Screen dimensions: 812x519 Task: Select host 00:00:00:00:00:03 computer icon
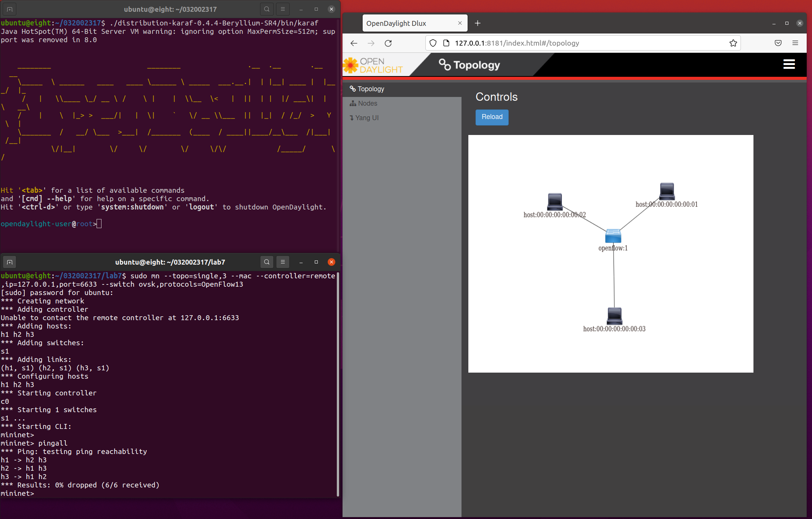614,316
